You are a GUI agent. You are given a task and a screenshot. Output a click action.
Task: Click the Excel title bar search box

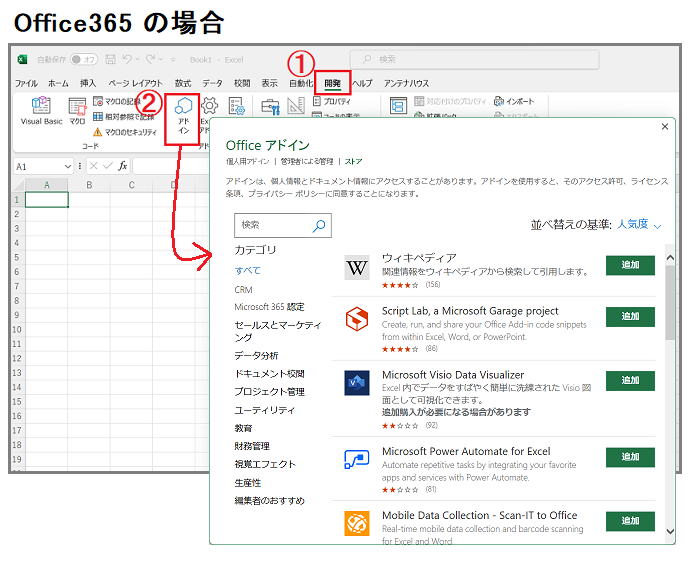point(475,60)
